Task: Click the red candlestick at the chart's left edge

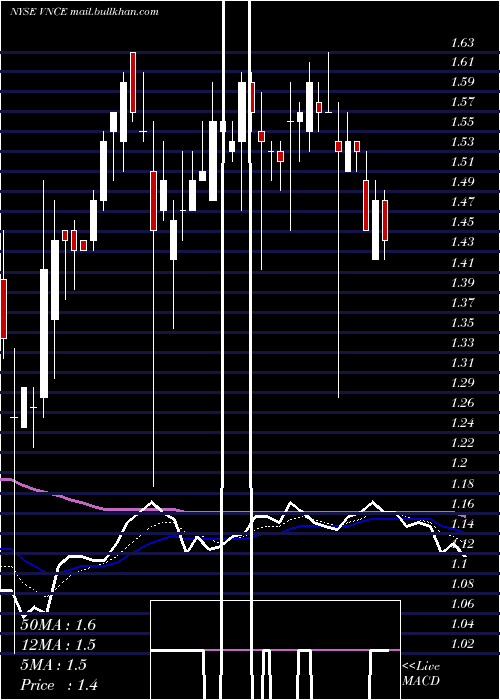Action: [4, 309]
